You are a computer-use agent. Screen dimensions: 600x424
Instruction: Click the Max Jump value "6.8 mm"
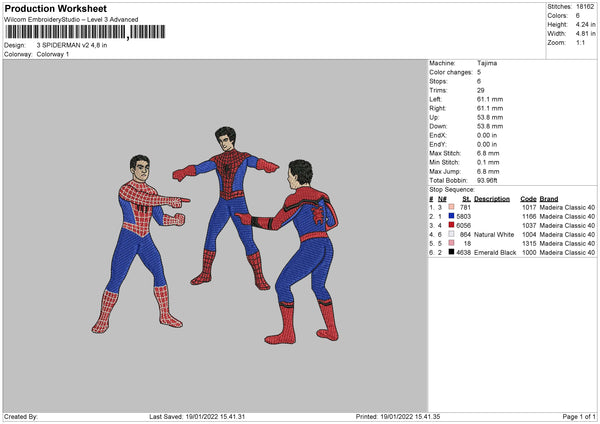pyautogui.click(x=488, y=171)
